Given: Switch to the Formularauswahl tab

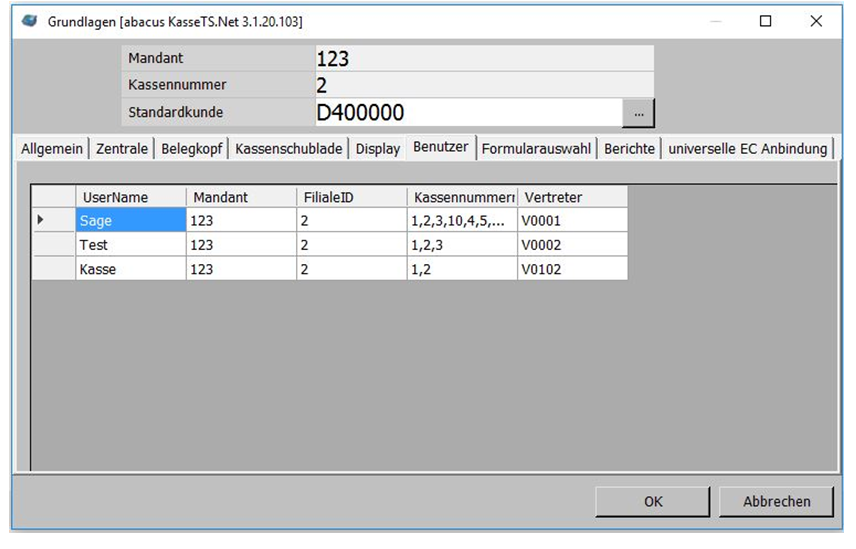Looking at the screenshot, I should (536, 149).
